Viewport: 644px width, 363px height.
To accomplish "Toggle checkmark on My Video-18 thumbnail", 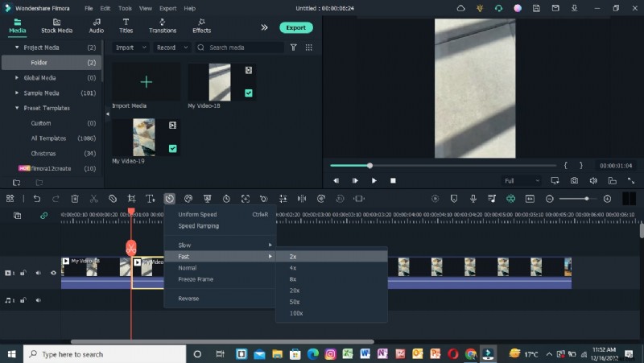I will [249, 93].
